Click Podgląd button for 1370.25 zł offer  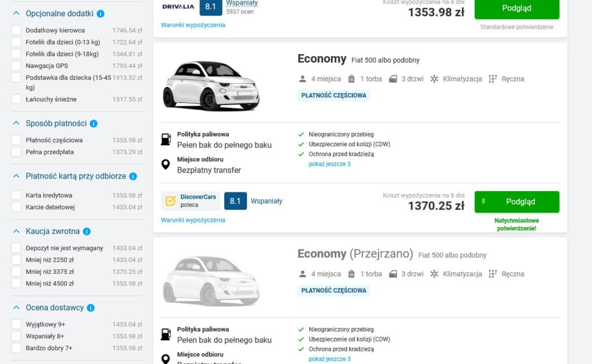tap(517, 202)
